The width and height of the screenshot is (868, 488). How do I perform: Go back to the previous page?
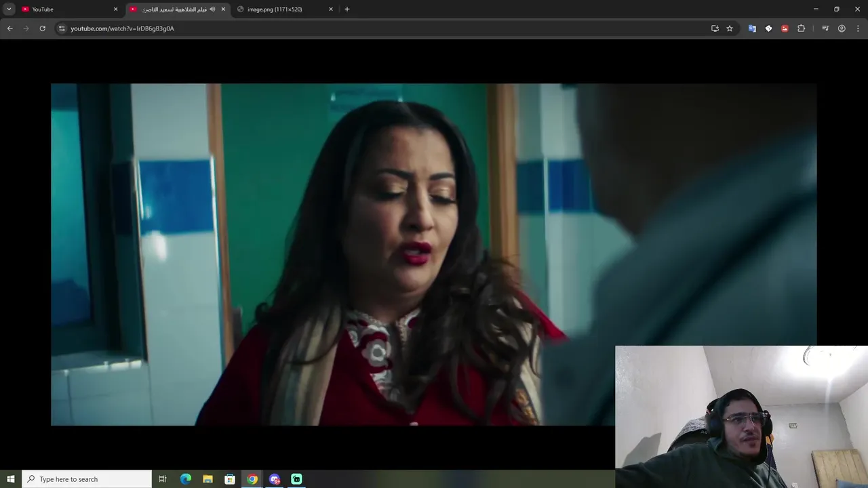[x=9, y=28]
